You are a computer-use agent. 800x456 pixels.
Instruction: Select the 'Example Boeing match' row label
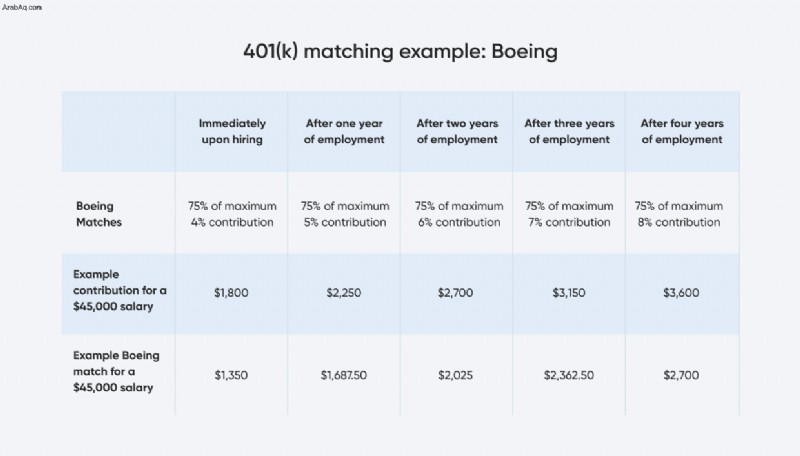click(116, 371)
